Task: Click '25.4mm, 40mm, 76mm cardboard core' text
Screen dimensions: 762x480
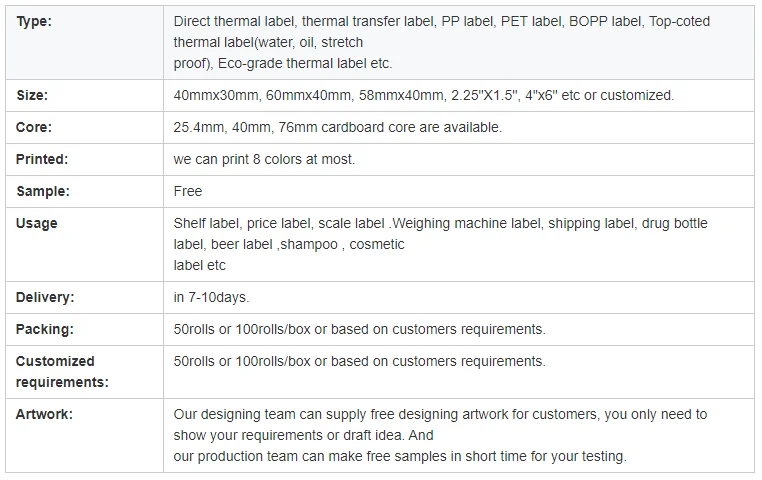Action: click(x=294, y=127)
